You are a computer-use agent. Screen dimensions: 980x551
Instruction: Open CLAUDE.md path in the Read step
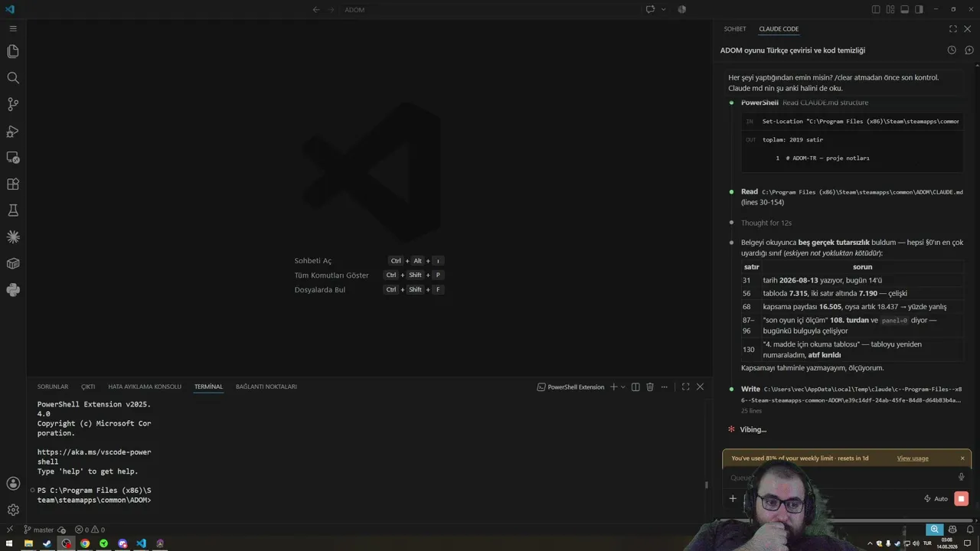tap(862, 192)
